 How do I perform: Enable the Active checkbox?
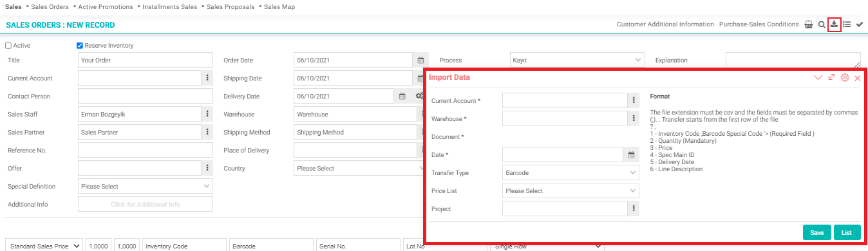pos(8,46)
